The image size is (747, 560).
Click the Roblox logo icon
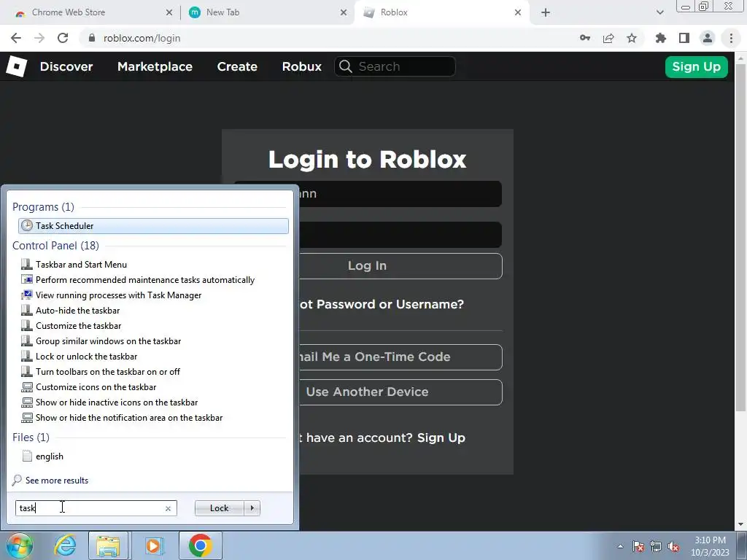(x=17, y=66)
